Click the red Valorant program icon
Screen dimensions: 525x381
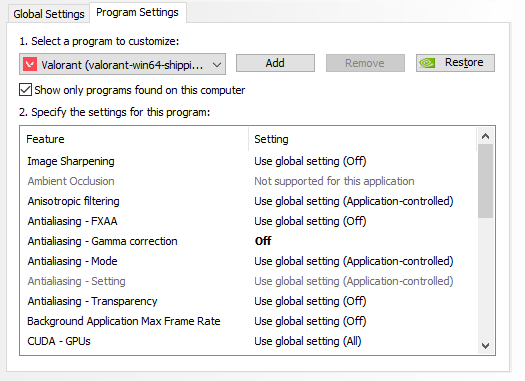coord(30,64)
